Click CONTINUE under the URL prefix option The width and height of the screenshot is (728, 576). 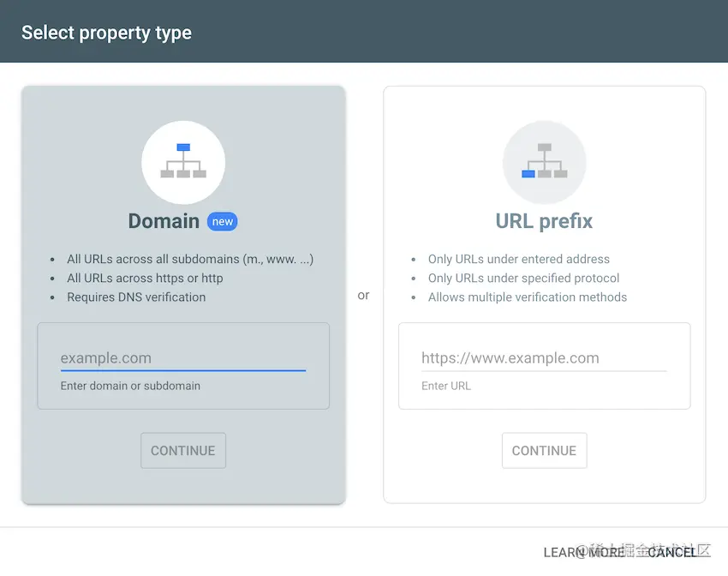[544, 450]
